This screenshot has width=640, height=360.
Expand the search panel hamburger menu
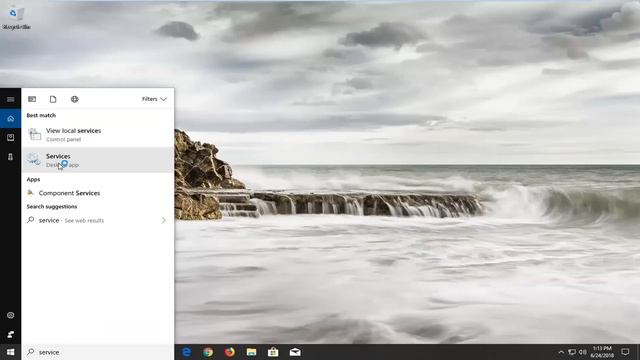pyautogui.click(x=11, y=99)
